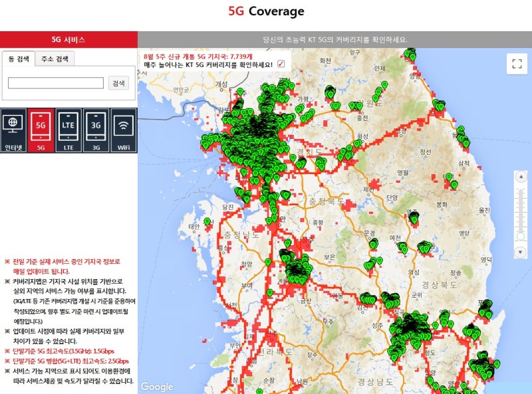Toggle fullscreen map view icon
This screenshot has height=394, width=532.
pyautogui.click(x=517, y=63)
